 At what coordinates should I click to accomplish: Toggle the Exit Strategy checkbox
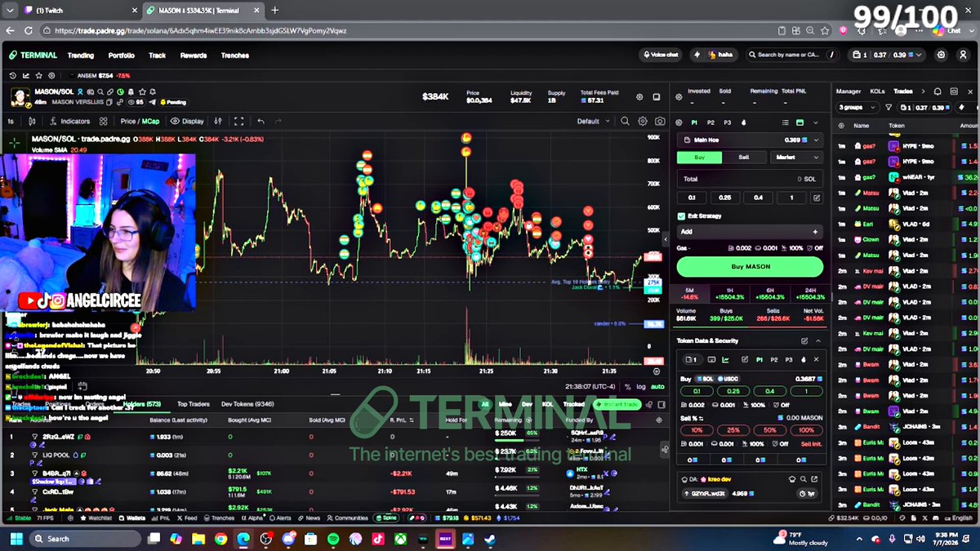point(681,216)
